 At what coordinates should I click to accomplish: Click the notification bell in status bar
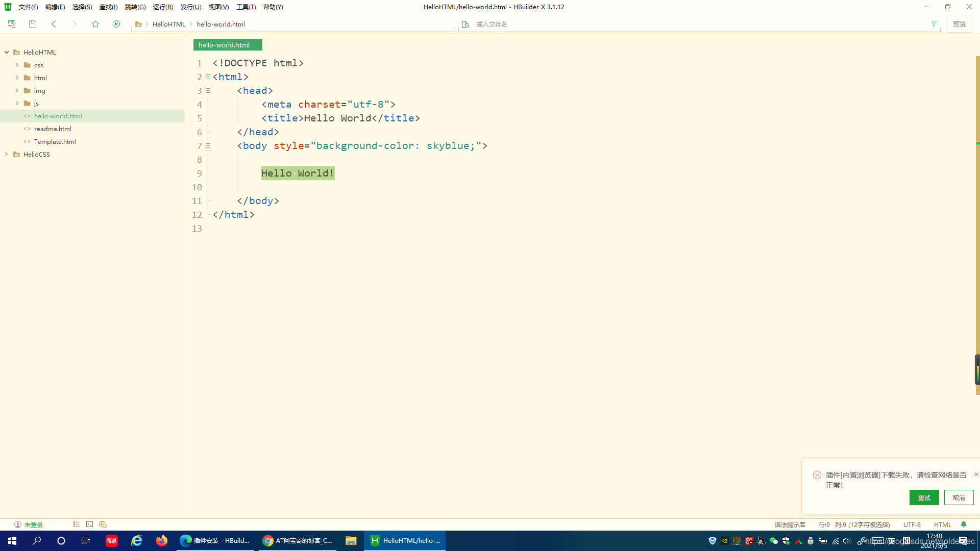pyautogui.click(x=964, y=524)
